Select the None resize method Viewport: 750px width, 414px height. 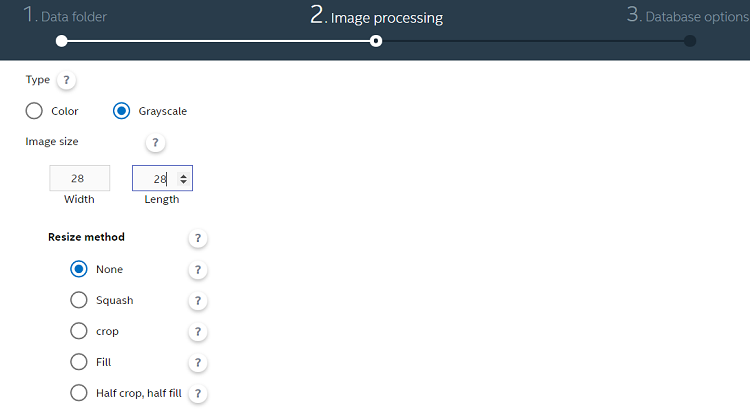click(79, 269)
